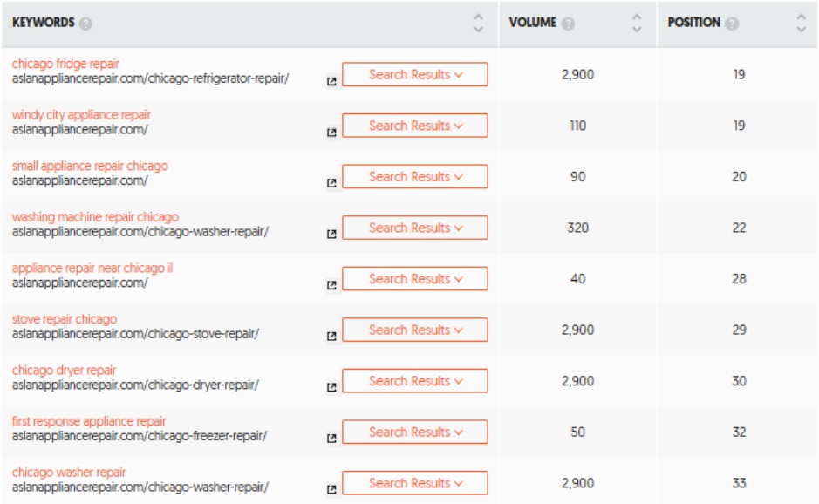819x504 pixels.
Task: Open external link for chicago fridge repair
Action: (331, 81)
